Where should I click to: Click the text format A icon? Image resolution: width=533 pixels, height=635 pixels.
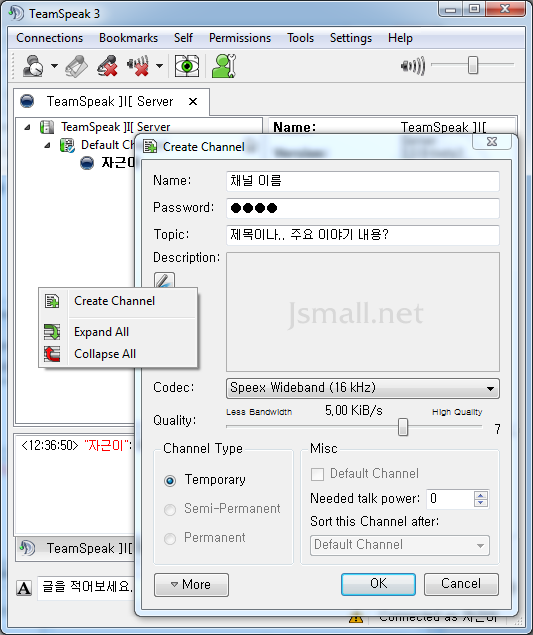click(24, 587)
